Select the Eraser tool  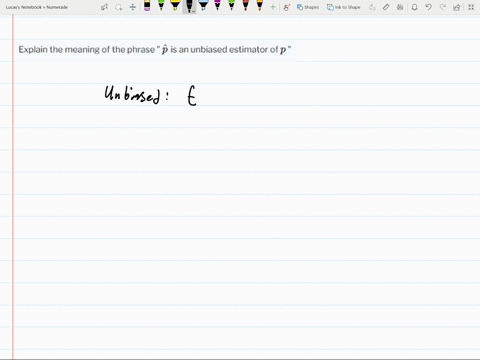pos(147,6)
